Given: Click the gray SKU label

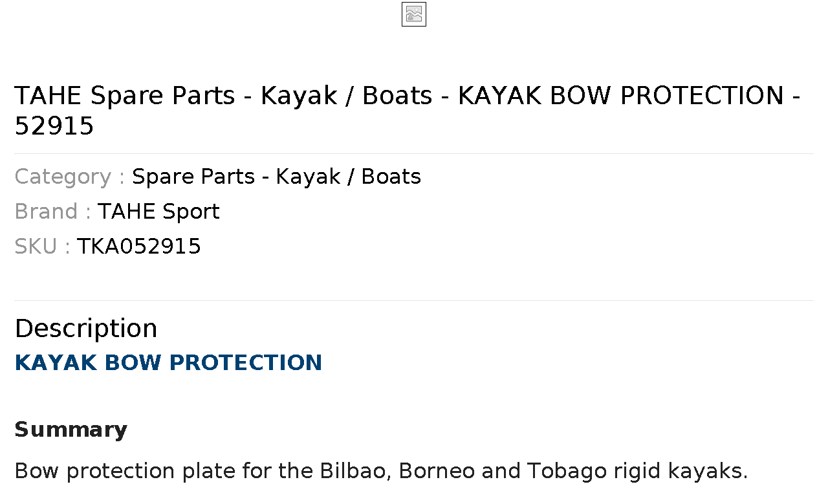Looking at the screenshot, I should tap(42, 247).
